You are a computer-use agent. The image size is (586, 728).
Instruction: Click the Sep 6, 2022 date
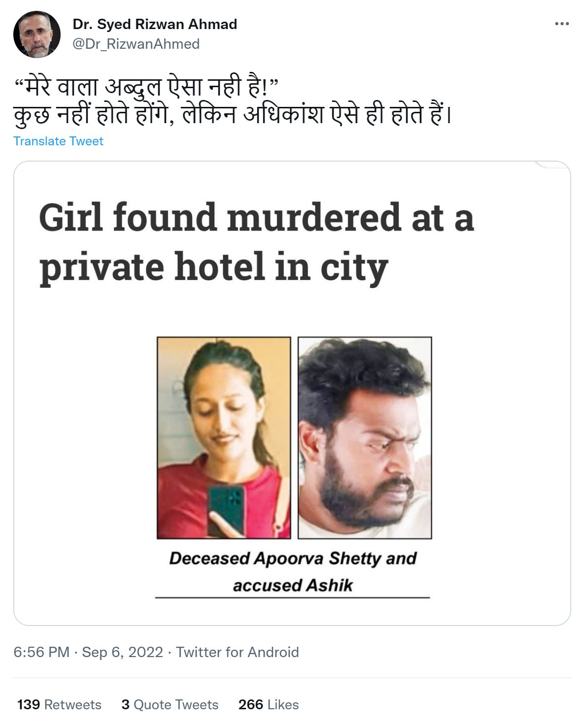tap(122, 652)
